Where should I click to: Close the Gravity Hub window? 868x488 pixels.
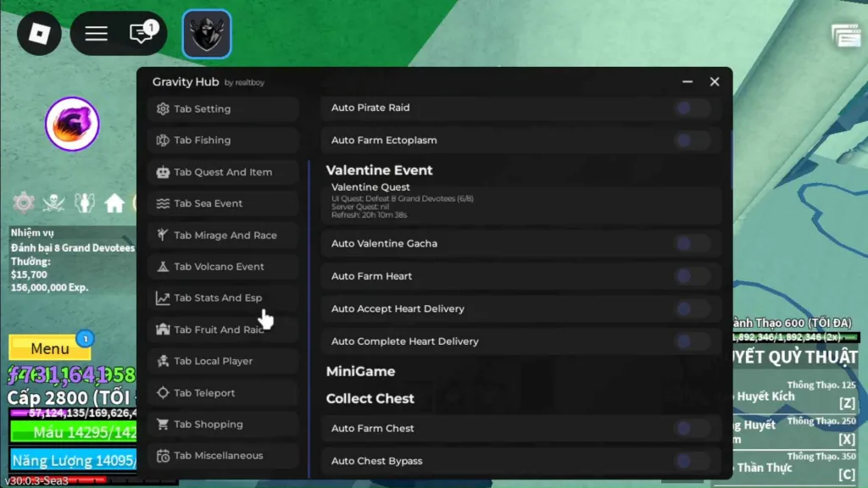715,82
